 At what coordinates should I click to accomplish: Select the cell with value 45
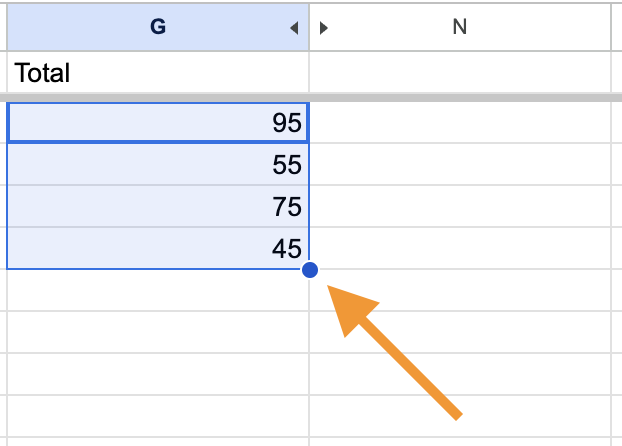click(157, 249)
